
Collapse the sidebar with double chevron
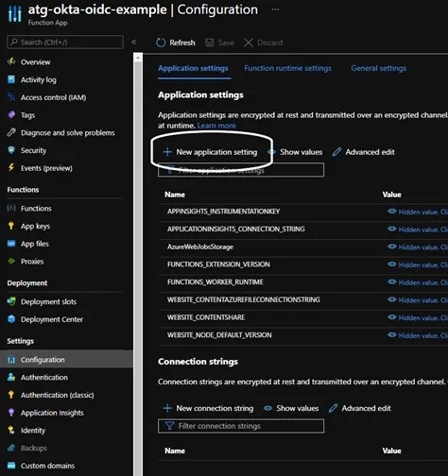coord(134,42)
